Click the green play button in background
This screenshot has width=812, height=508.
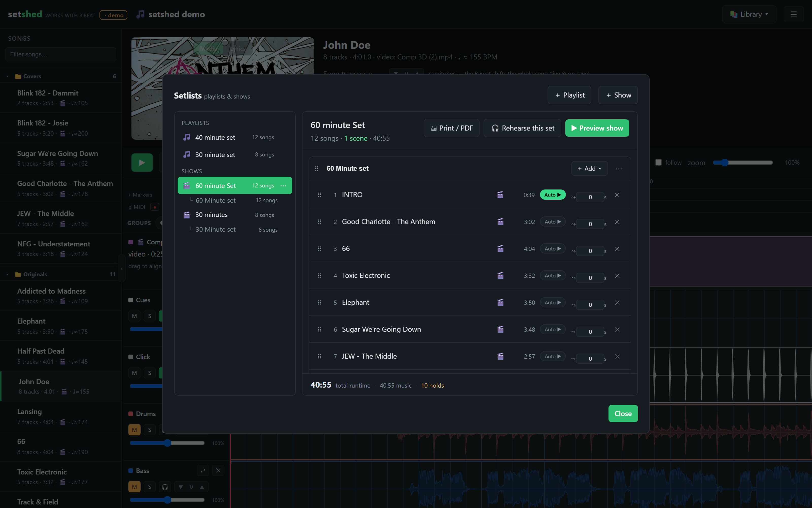pos(142,163)
